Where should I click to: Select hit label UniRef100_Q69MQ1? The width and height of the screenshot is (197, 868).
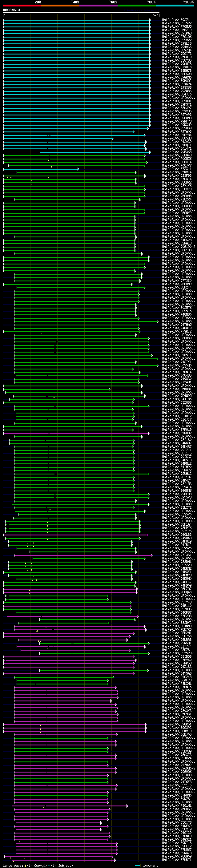pyautogui.click(x=176, y=101)
